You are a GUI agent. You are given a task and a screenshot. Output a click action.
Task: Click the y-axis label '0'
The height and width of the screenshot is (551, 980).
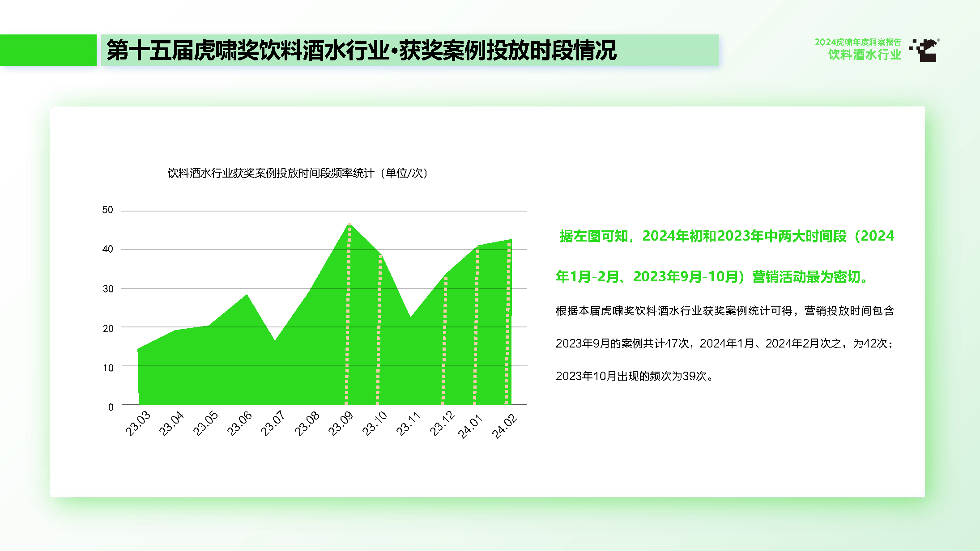pos(111,407)
